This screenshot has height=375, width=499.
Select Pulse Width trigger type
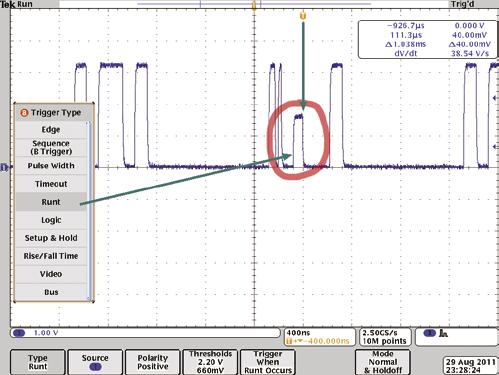click(51, 166)
